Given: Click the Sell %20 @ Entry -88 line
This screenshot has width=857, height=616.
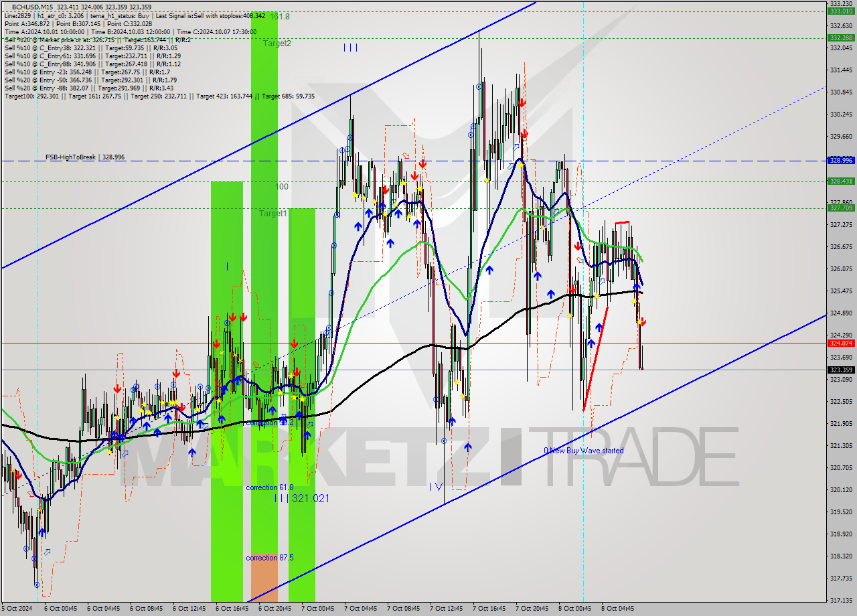Looking at the screenshot, I should pyautogui.click(x=90, y=88).
